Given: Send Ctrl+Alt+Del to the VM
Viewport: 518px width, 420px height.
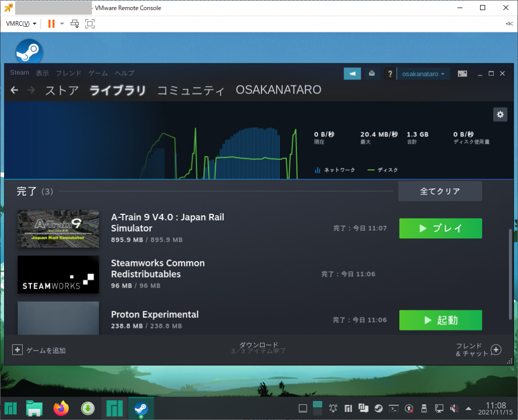Looking at the screenshot, I should point(75,23).
